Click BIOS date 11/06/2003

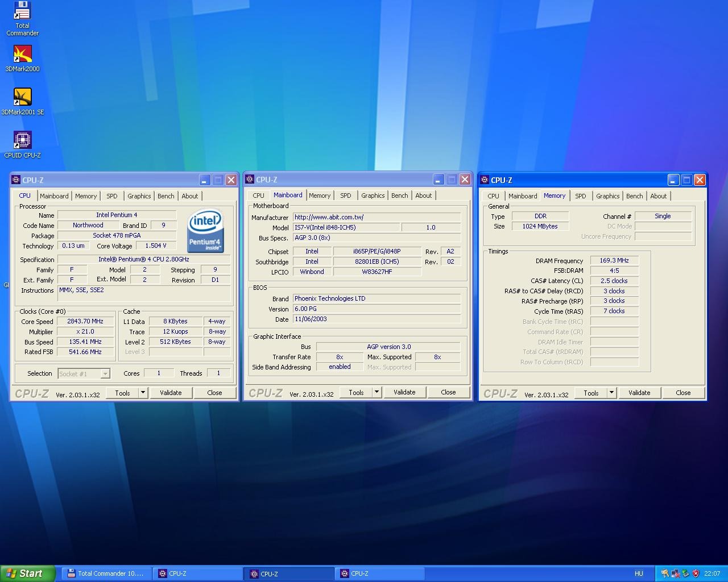coord(377,319)
